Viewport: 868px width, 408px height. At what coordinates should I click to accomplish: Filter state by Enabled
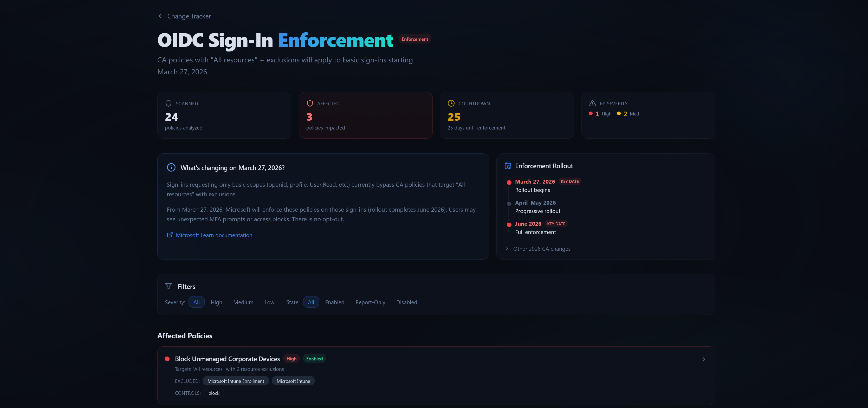tap(335, 302)
